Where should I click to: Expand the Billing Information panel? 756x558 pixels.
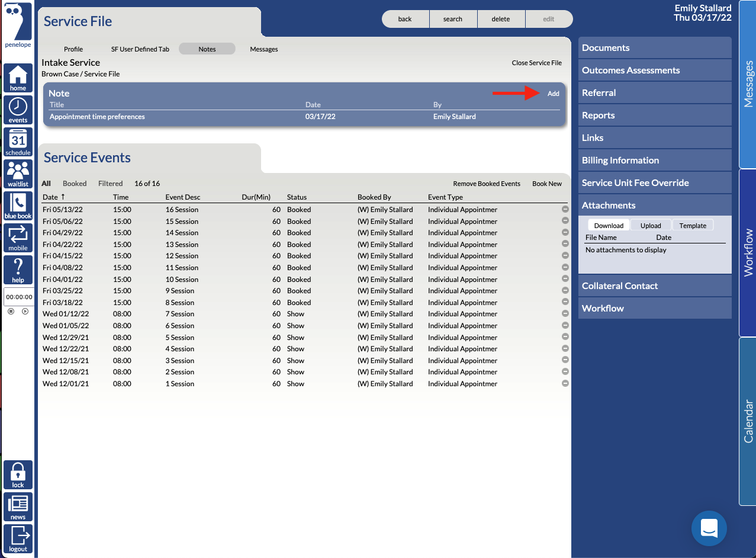tap(655, 161)
